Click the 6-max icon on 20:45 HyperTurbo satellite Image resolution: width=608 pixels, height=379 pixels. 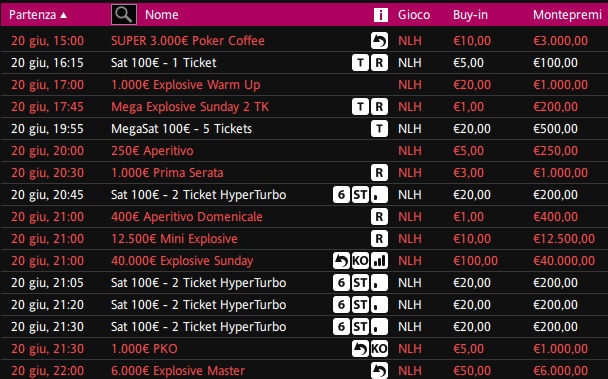coord(341,195)
